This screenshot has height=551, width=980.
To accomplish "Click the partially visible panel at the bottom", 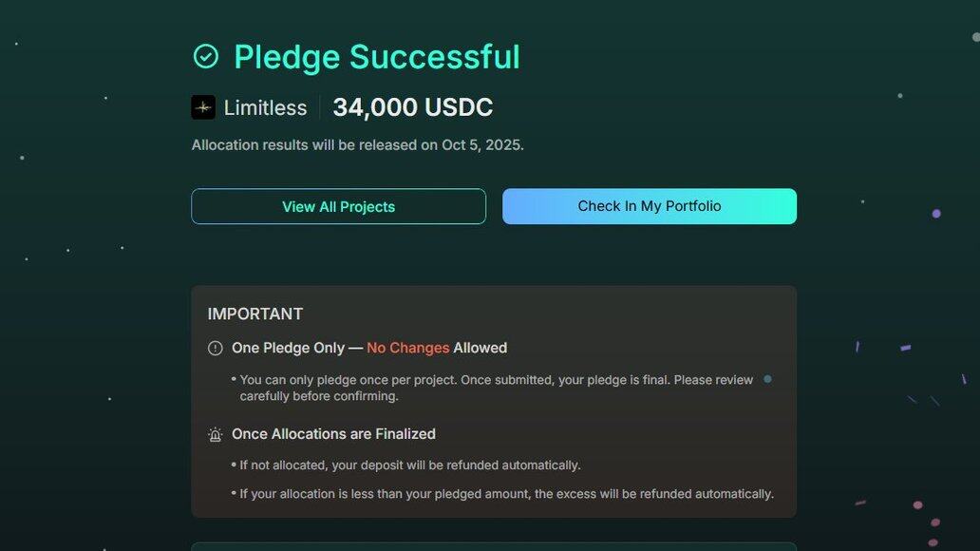I will coord(494,546).
